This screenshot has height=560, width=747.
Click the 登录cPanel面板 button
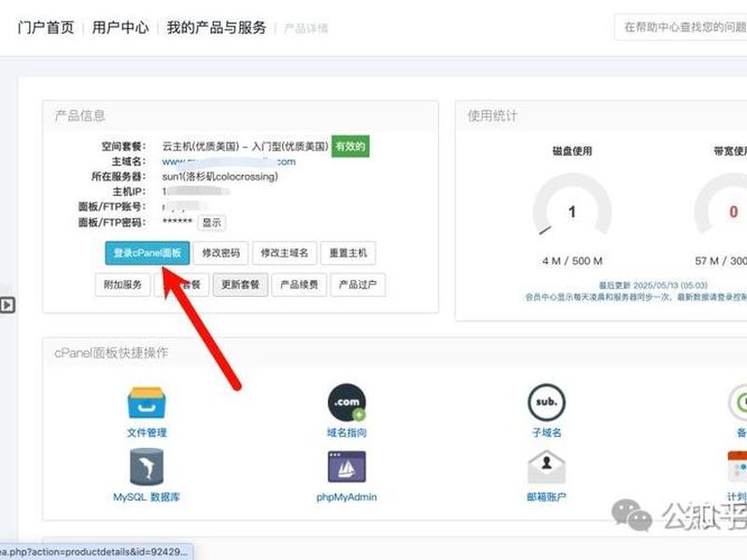tap(148, 253)
